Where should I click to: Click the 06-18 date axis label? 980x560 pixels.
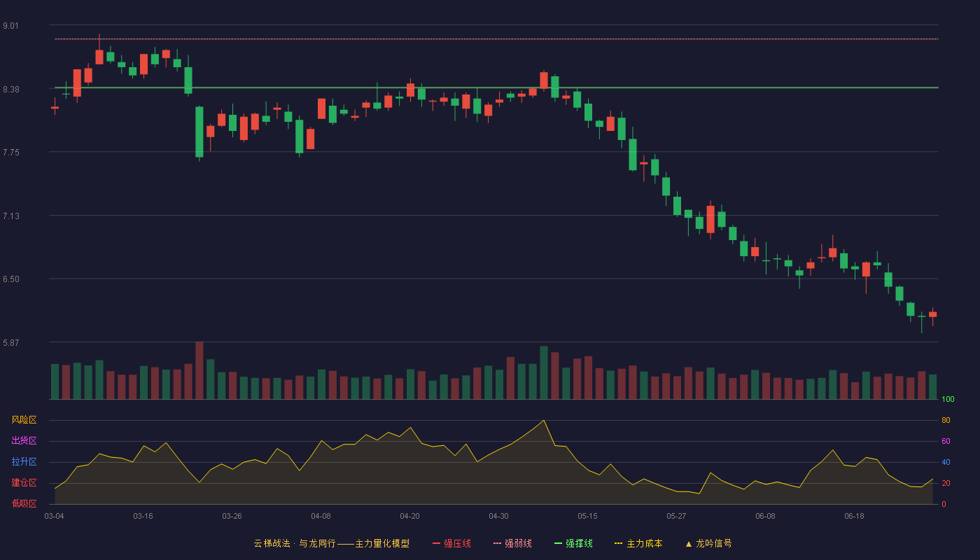pos(854,516)
